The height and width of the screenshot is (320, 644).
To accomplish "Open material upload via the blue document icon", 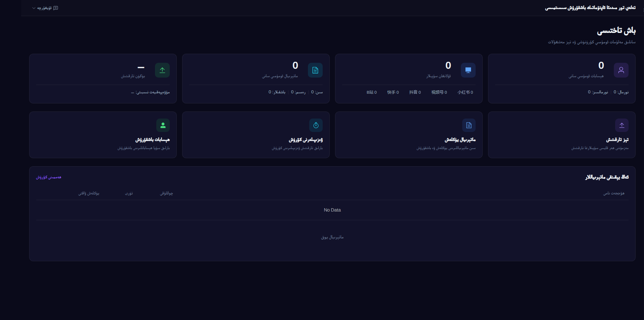I will pyautogui.click(x=469, y=125).
